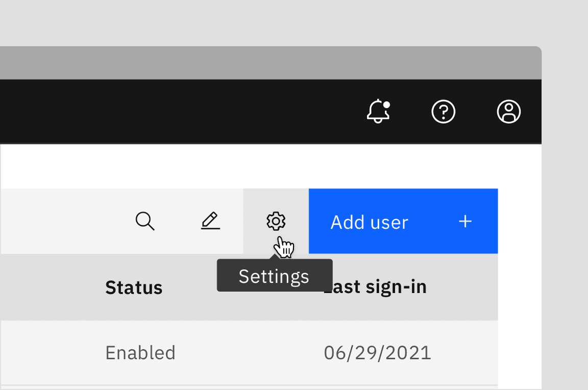Click the white area above the table toolbar

point(255,167)
